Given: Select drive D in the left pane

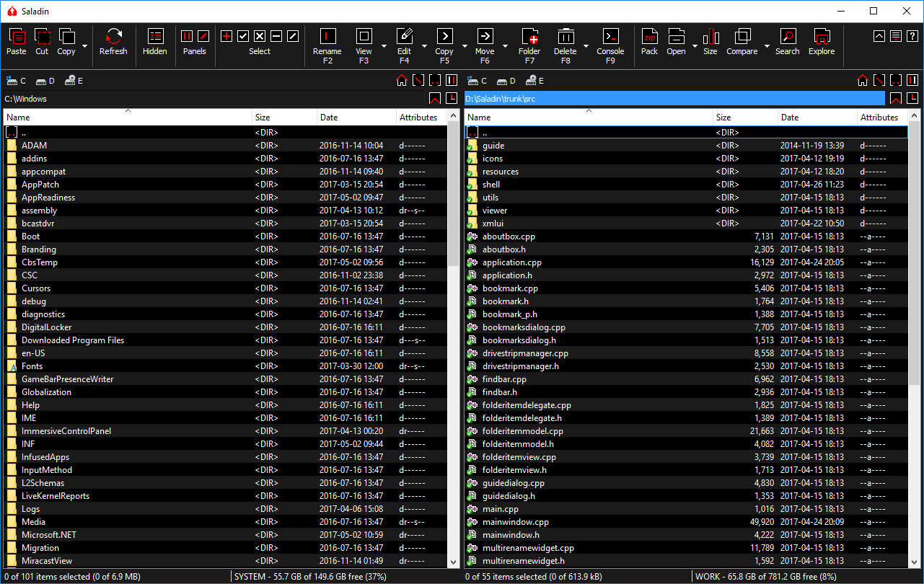Looking at the screenshot, I should tap(45, 81).
